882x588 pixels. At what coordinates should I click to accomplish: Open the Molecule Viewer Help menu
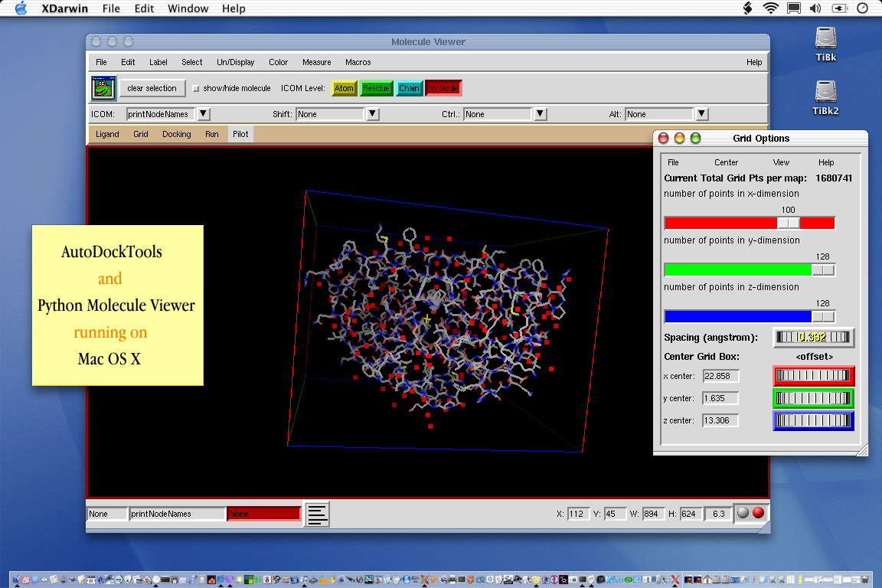754,63
